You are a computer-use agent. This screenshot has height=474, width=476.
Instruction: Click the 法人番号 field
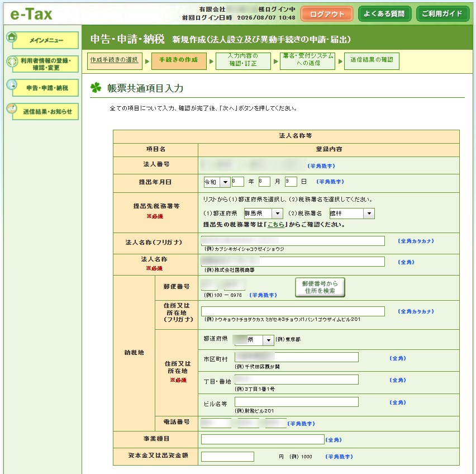pos(254,164)
